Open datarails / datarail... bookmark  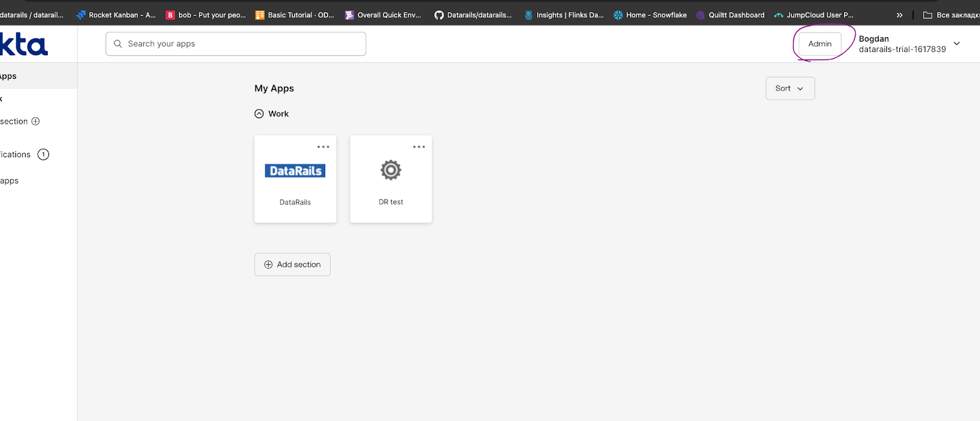32,15
